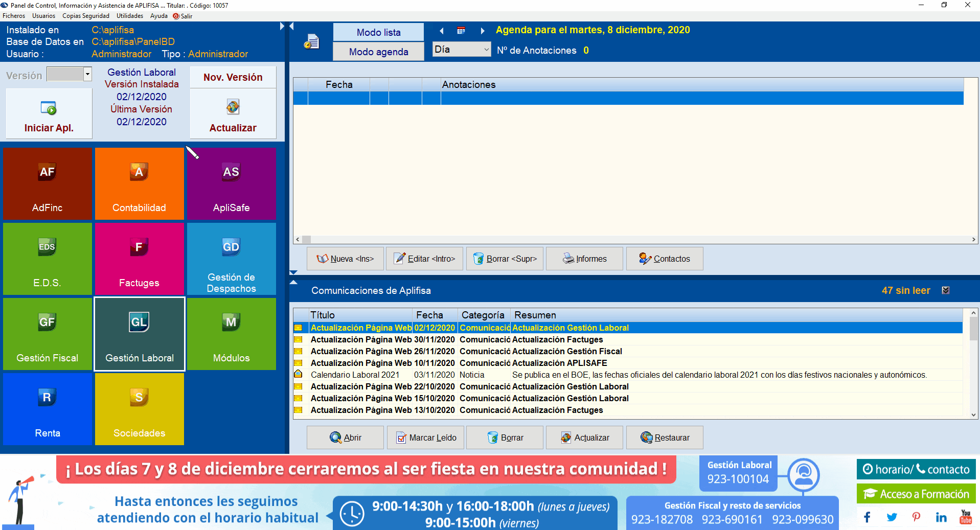Screen dimensions: 980x530
Task: Click Actualizar button under communications
Action: click(584, 437)
